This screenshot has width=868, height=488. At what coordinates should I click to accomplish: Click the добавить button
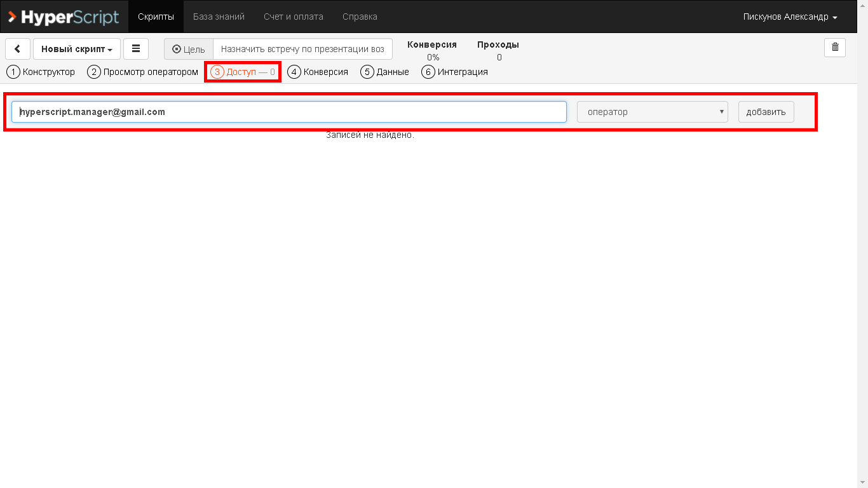pyautogui.click(x=766, y=112)
